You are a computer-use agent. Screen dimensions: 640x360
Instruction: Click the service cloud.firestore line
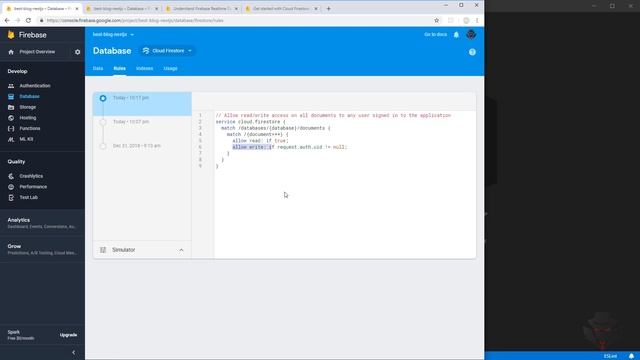(x=251, y=122)
